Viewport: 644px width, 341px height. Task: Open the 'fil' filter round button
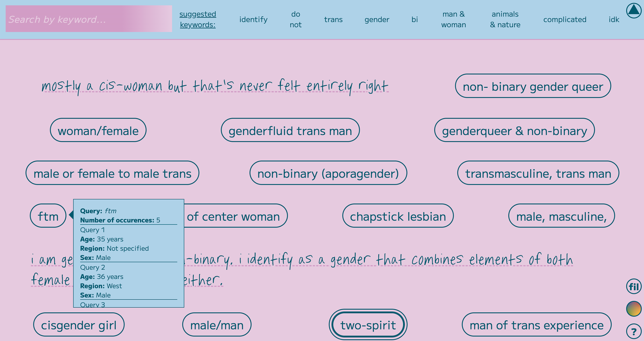[634, 287]
